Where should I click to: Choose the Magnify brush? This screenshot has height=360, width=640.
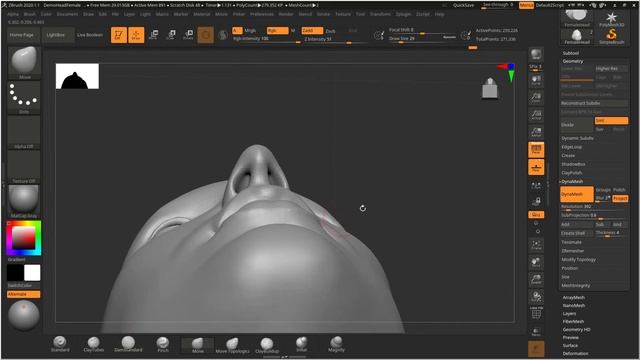click(336, 344)
